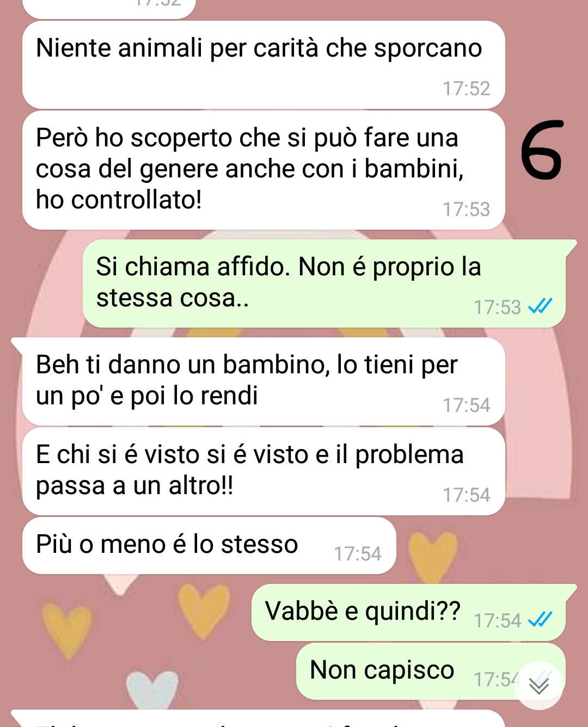Tap the scroll-to-bottom double chevron button
Screen dimensions: 588x727
point(539,686)
